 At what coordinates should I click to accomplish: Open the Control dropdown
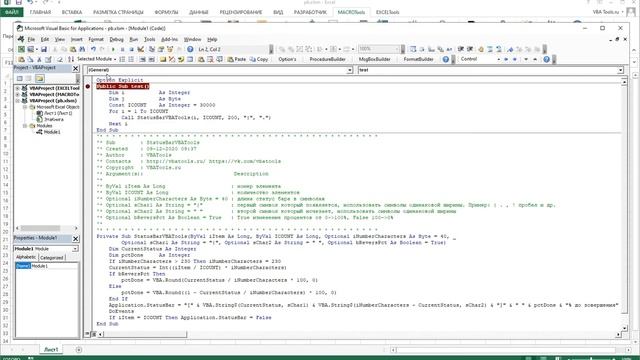click(x=499, y=60)
